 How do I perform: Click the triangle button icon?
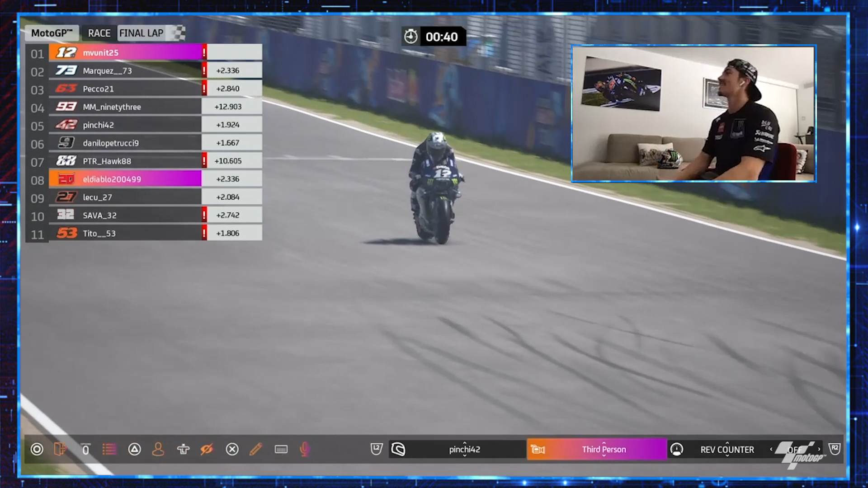134,449
